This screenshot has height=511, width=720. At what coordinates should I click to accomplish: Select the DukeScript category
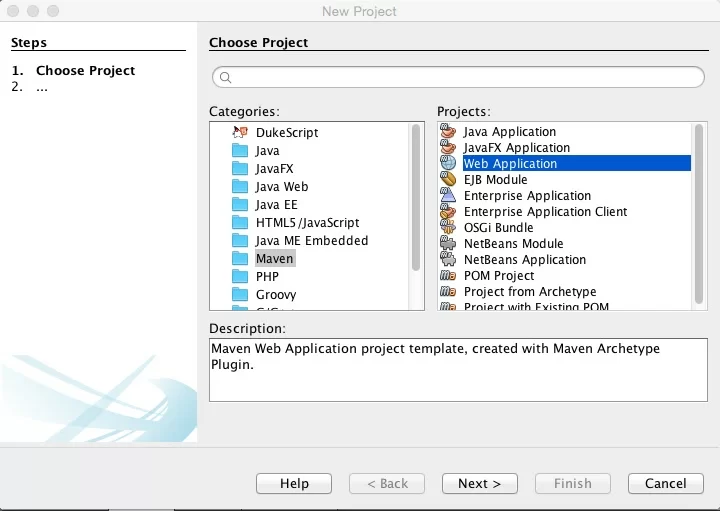point(287,133)
